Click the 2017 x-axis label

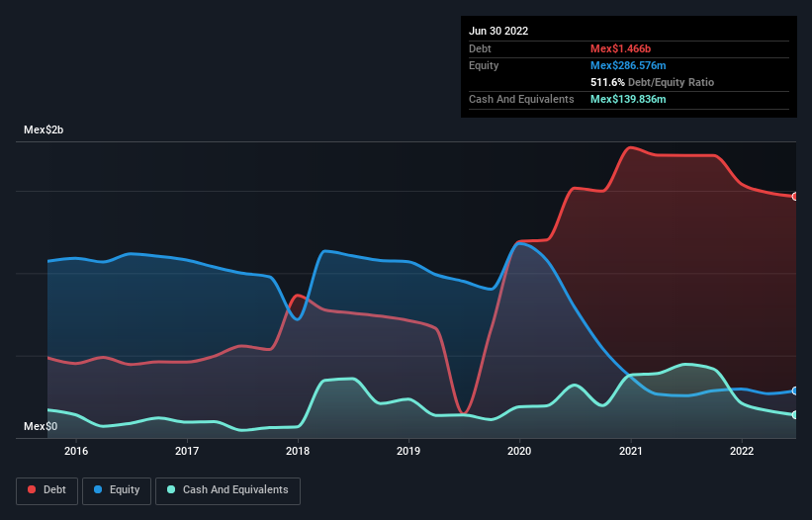click(x=187, y=451)
